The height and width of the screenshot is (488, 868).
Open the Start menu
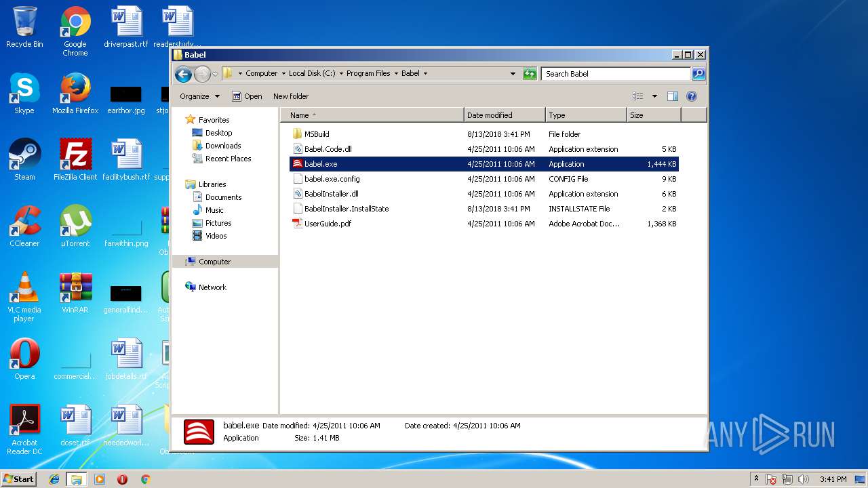[x=18, y=479]
